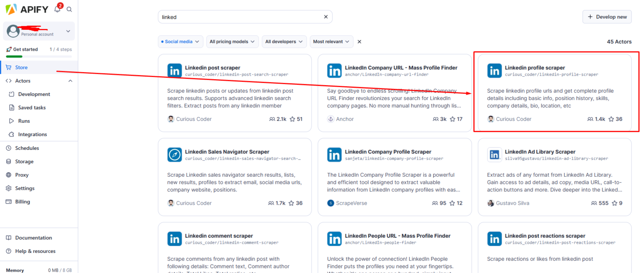The height and width of the screenshot is (273, 644).
Task: Open Schedules via its clock icon
Action: tap(9, 148)
